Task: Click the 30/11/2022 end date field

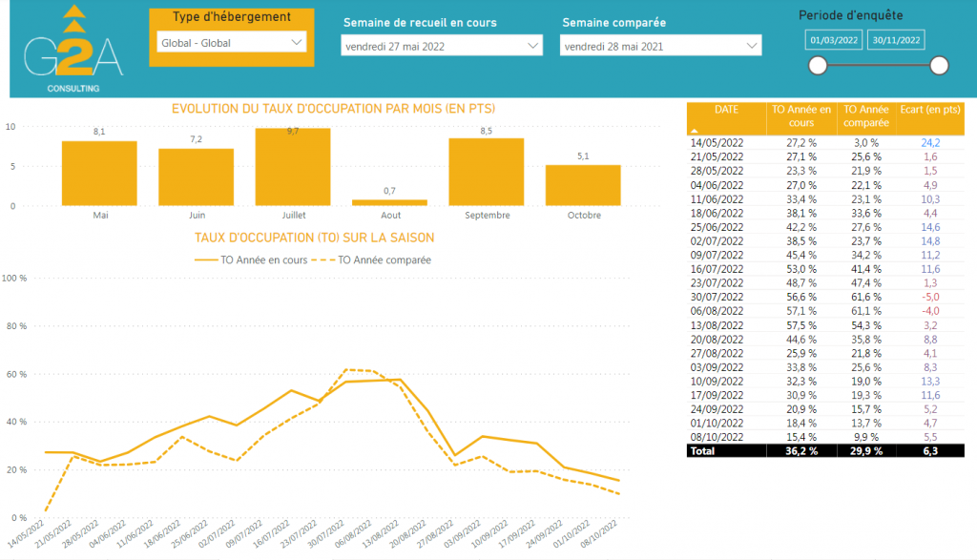Action: pos(897,40)
